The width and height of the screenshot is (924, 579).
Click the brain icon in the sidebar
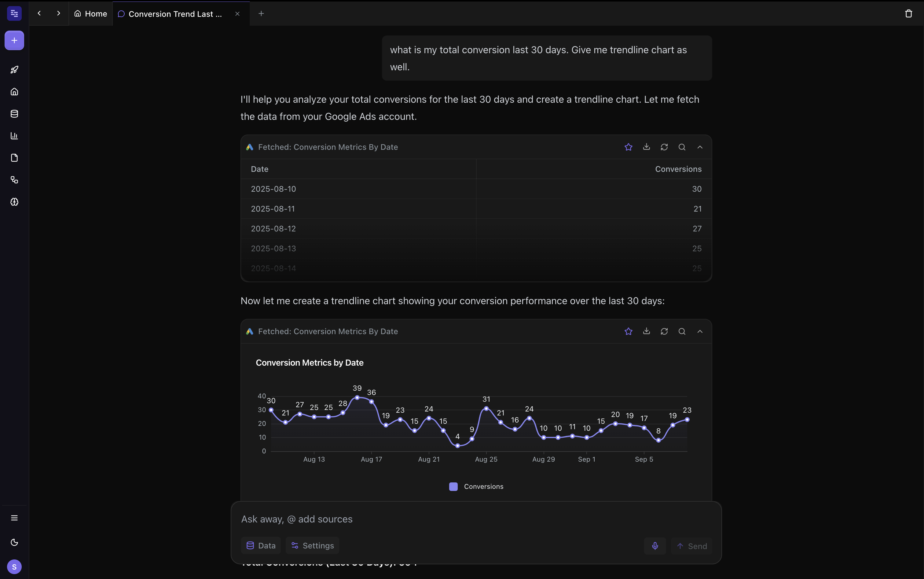[x=14, y=202]
